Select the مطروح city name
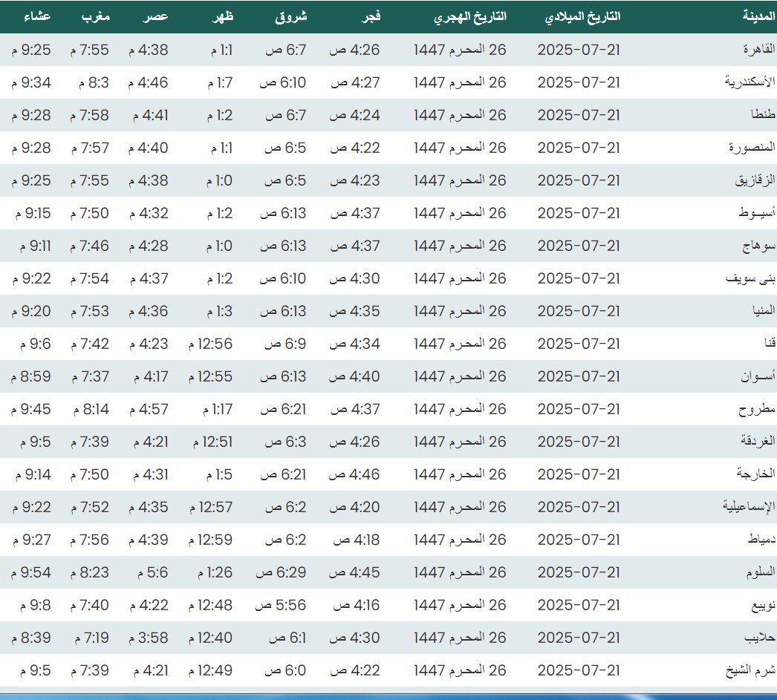Screen dimensions: 777x700 click(757, 409)
